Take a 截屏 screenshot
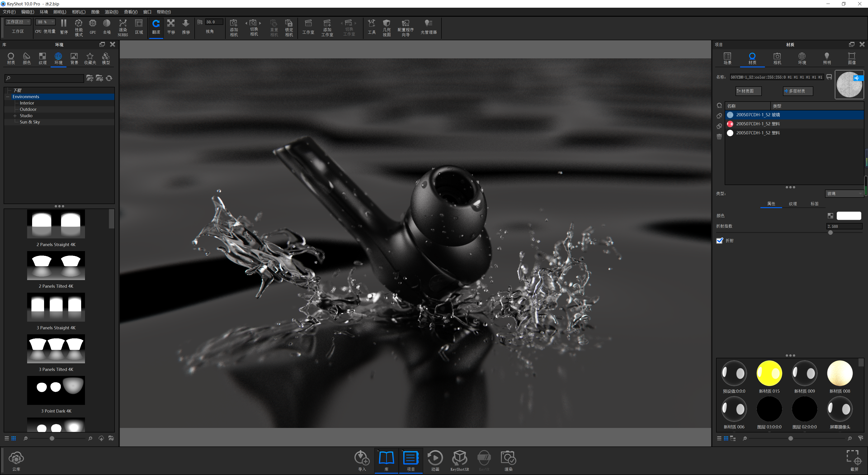Screen dimensions: 868x475 [854, 461]
